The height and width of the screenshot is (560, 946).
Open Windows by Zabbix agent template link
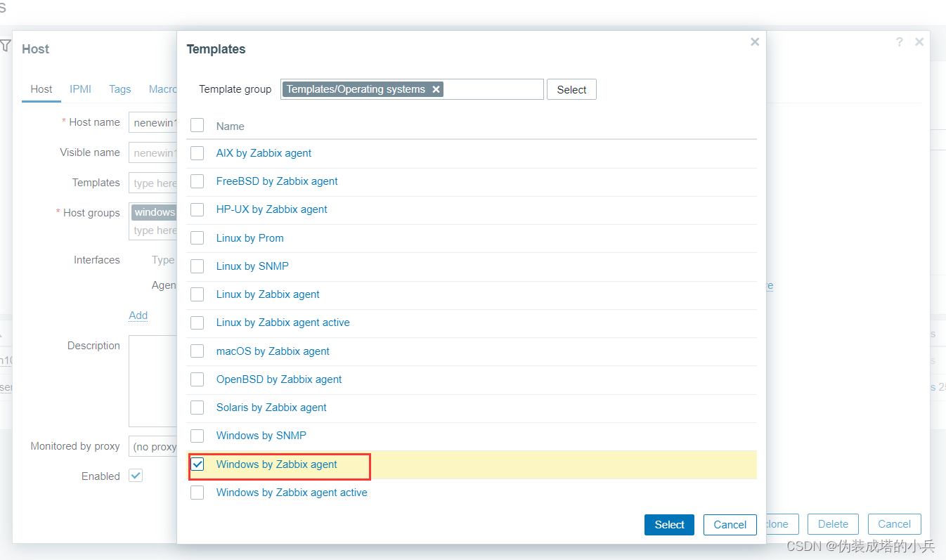coord(277,464)
